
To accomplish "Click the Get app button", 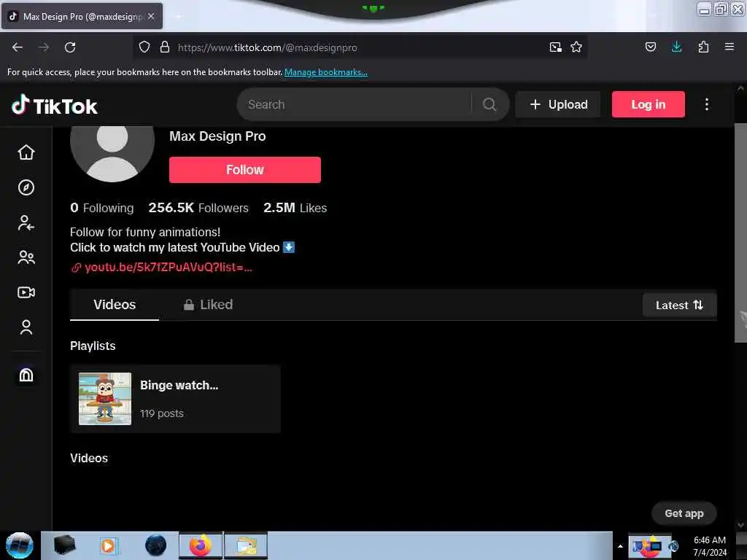I will [x=684, y=513].
